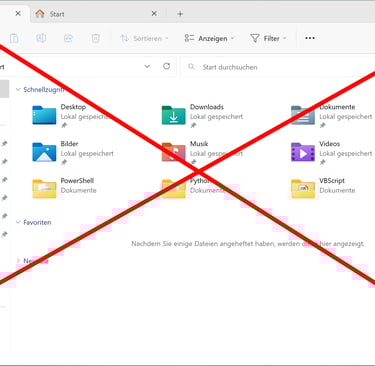The height and width of the screenshot is (366, 375).
Task: Select the Python folder icon
Action: click(x=173, y=189)
